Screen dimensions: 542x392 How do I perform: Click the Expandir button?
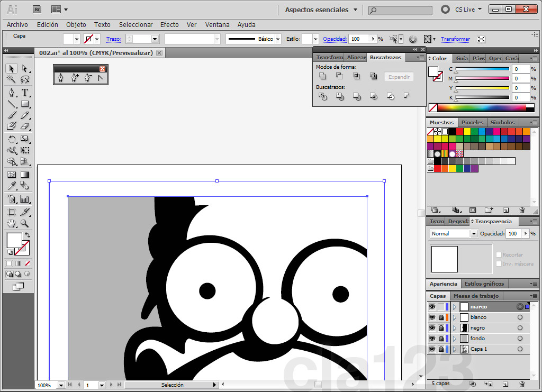coord(399,77)
